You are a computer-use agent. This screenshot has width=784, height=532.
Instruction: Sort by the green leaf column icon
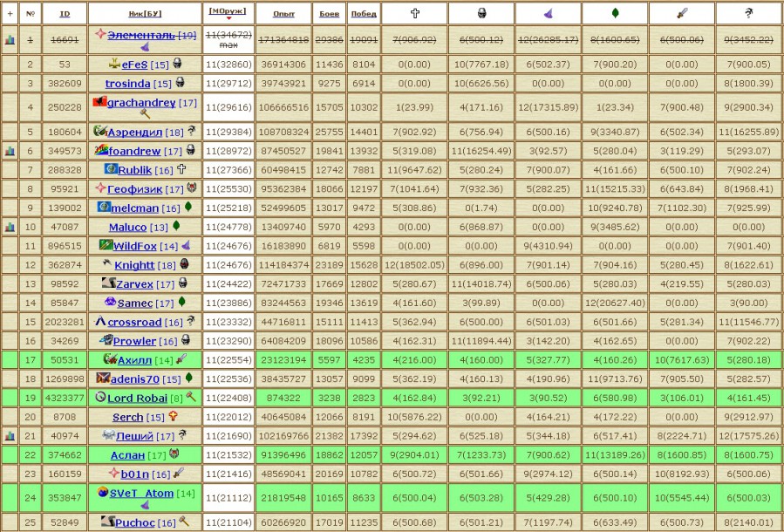(x=615, y=13)
